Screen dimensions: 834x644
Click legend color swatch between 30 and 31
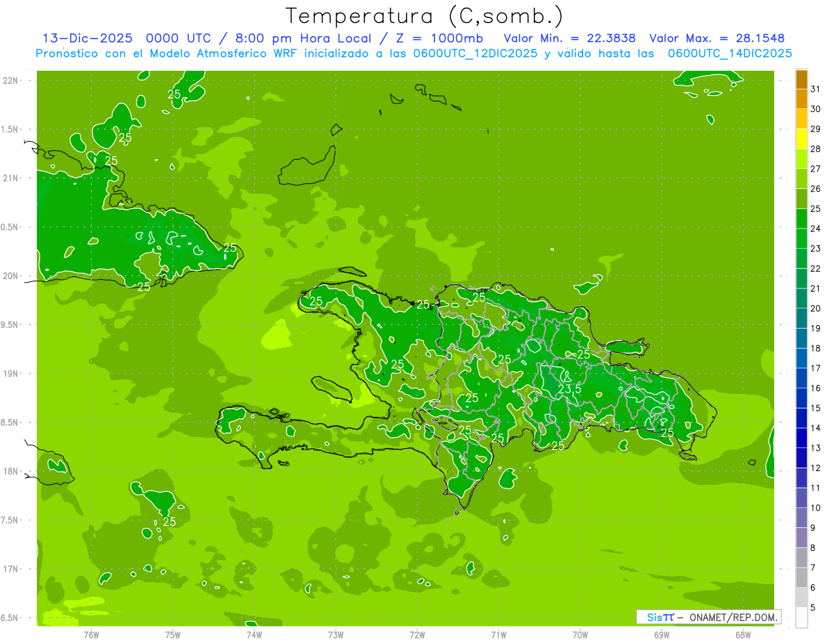coord(801,99)
